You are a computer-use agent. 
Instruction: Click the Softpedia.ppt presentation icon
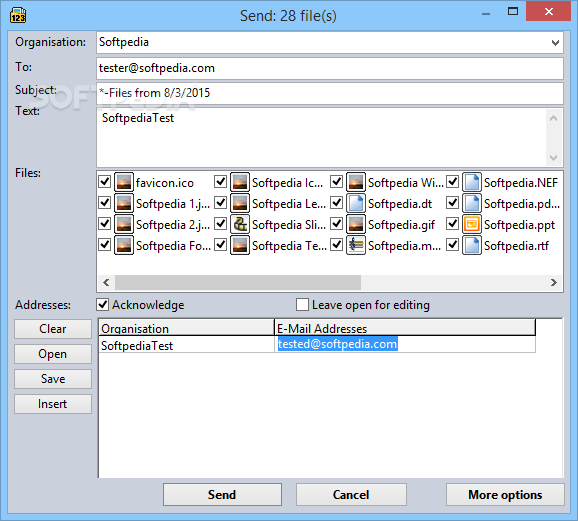point(472,224)
